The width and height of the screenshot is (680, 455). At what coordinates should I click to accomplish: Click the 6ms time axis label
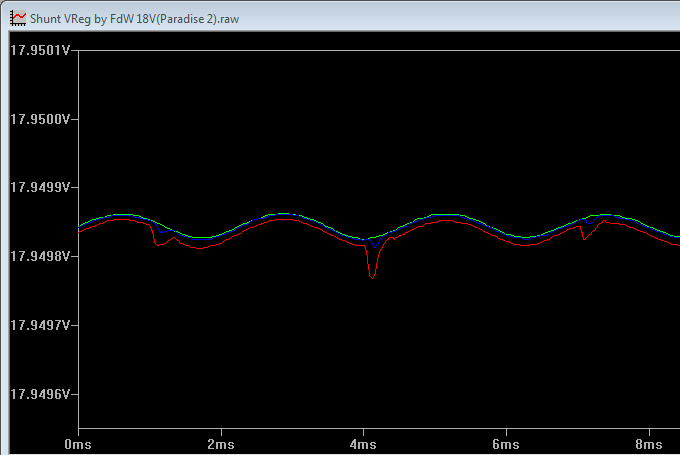point(506,445)
